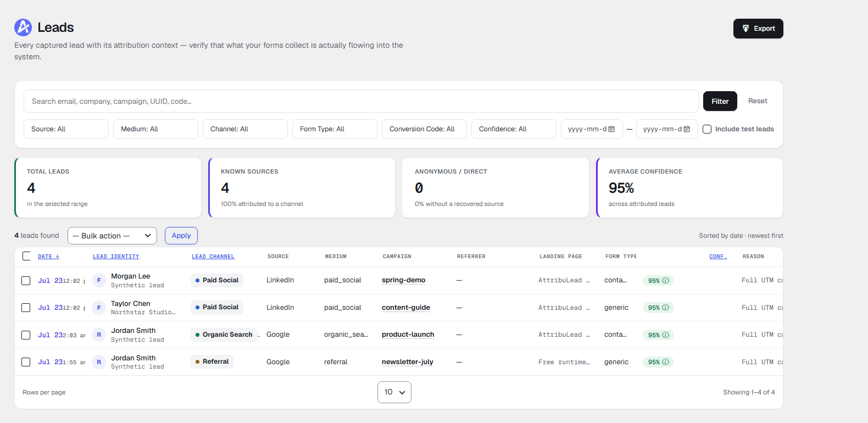Open the Medium: All dropdown

[155, 129]
